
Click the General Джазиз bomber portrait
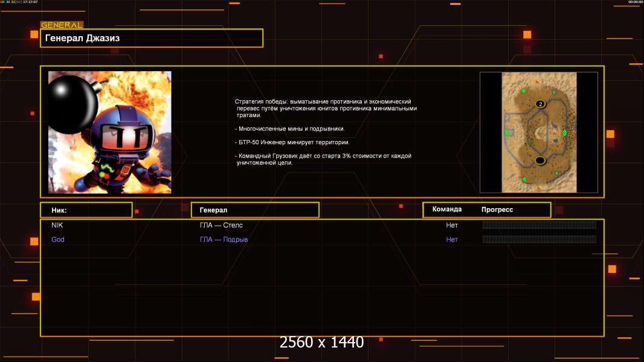(x=110, y=132)
